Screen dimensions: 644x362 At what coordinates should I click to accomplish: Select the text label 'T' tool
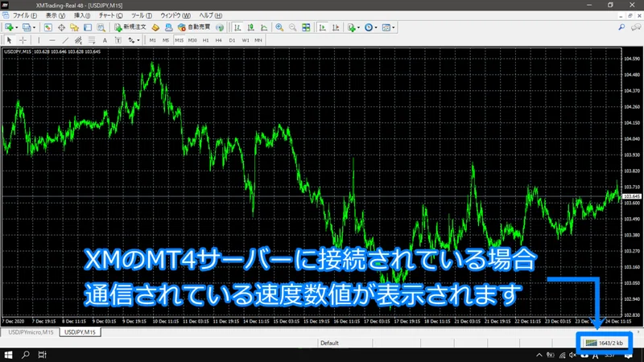(118, 40)
